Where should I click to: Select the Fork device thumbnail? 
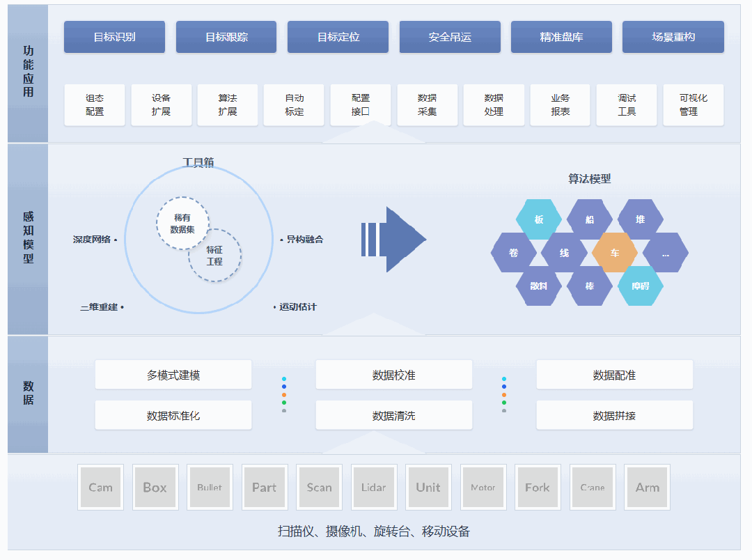[538, 488]
